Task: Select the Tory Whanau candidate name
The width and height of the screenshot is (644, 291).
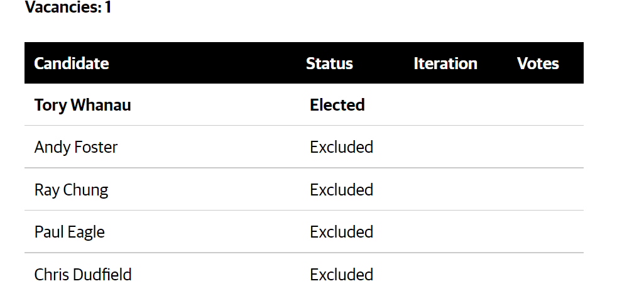Action: tap(82, 105)
